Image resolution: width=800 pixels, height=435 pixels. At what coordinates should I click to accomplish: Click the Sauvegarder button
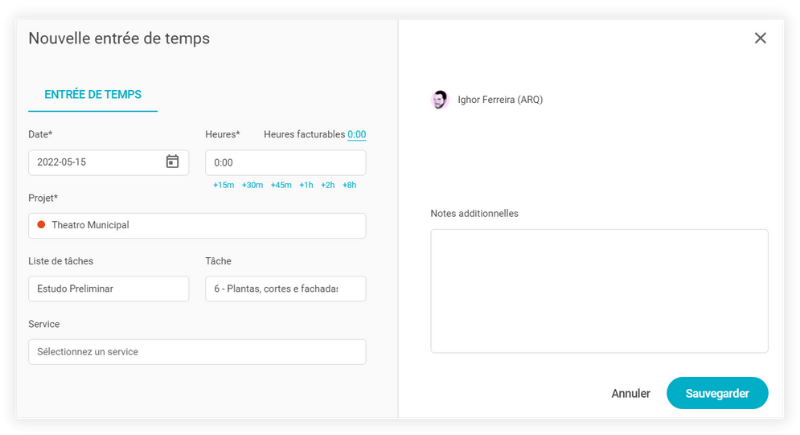[x=717, y=393]
